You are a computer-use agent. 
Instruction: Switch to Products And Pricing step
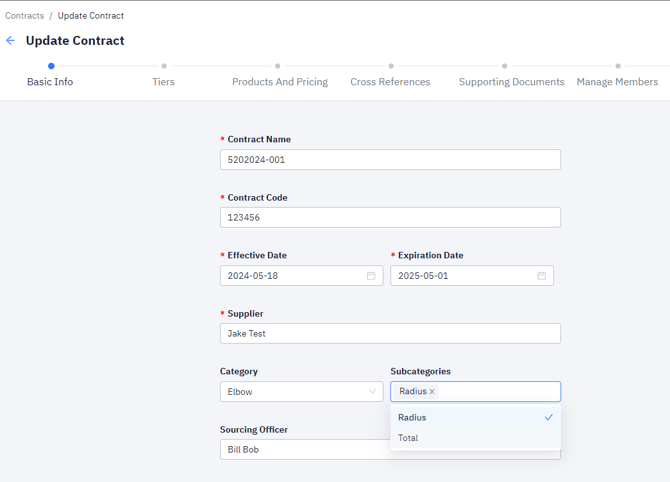pos(280,82)
